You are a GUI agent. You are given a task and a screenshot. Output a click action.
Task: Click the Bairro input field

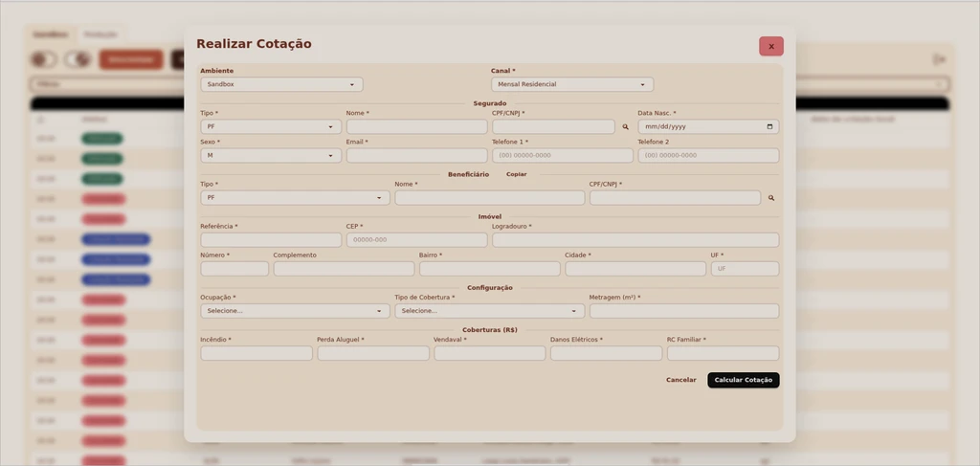pos(489,269)
